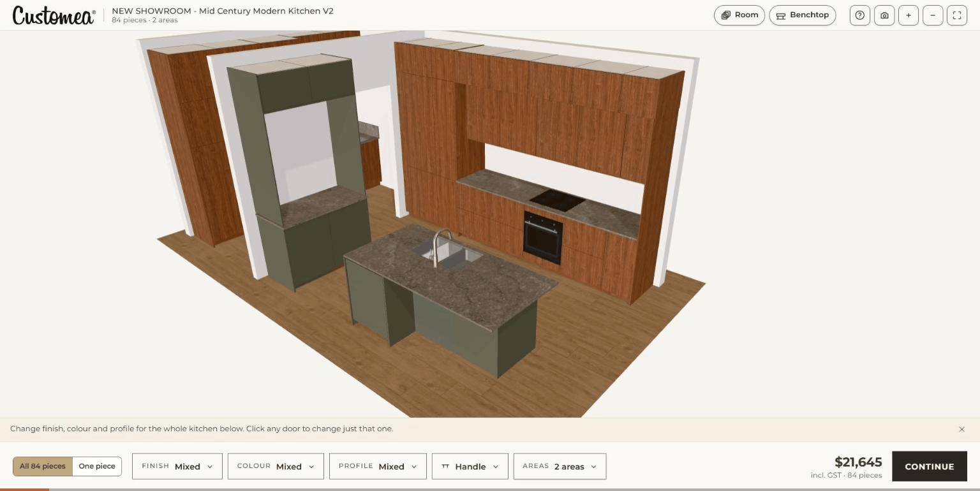Expand the Finish dropdown
Screen dimensions: 980x491
pos(177,466)
